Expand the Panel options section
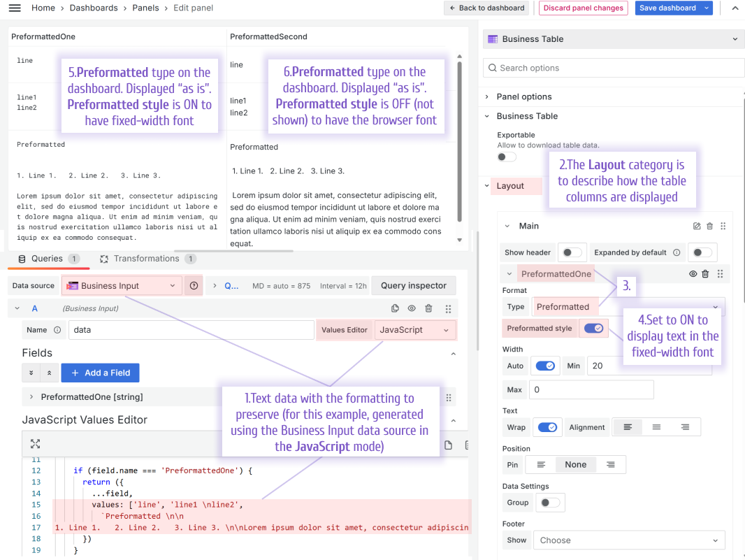Viewport: 745px width, 560px height. coord(524,96)
